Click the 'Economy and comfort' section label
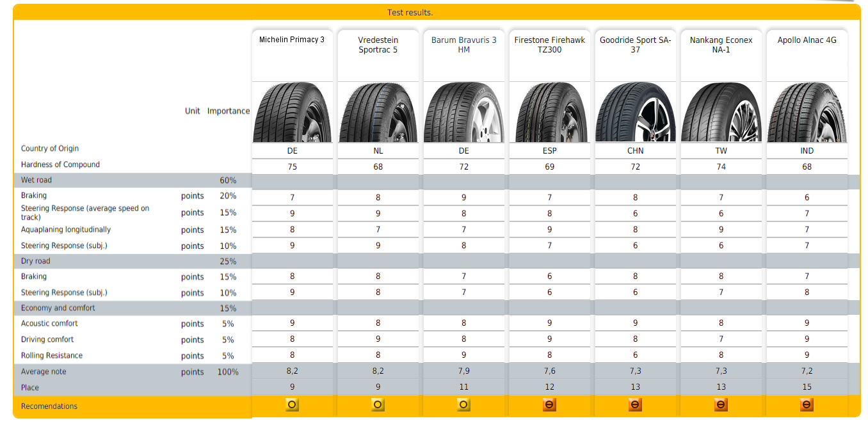The height and width of the screenshot is (423, 868). click(58, 308)
